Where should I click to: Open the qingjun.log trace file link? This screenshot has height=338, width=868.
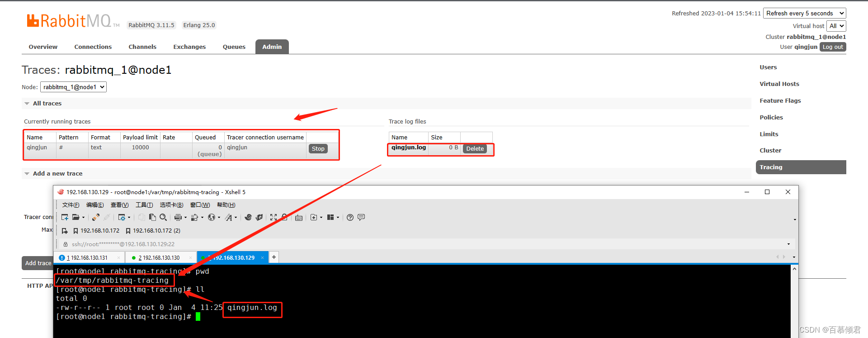click(x=409, y=148)
